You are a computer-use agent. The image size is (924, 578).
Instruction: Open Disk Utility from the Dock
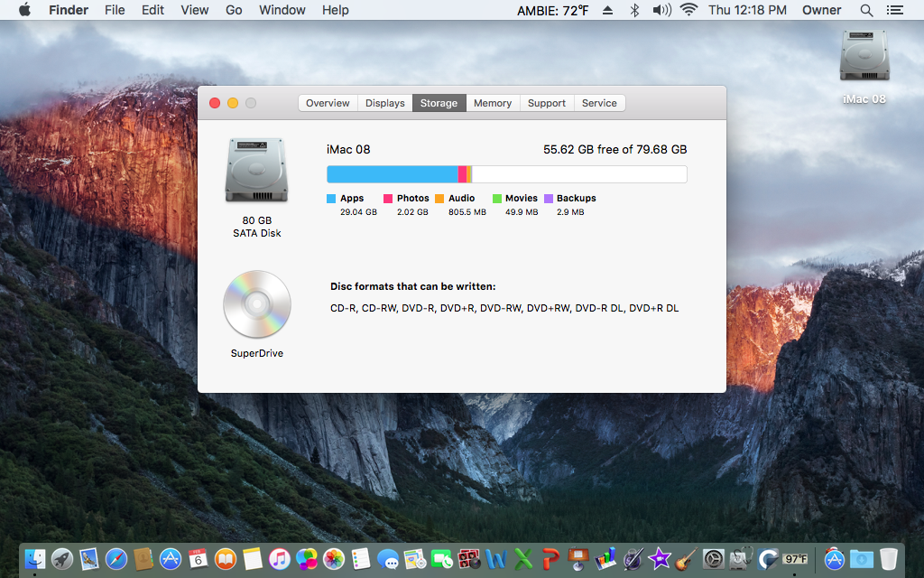coord(741,558)
